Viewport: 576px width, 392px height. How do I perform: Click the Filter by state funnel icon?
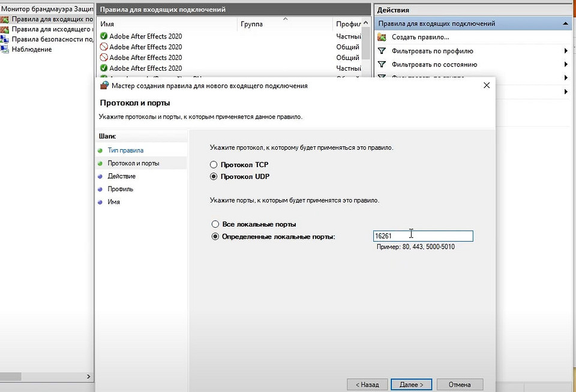tap(382, 64)
